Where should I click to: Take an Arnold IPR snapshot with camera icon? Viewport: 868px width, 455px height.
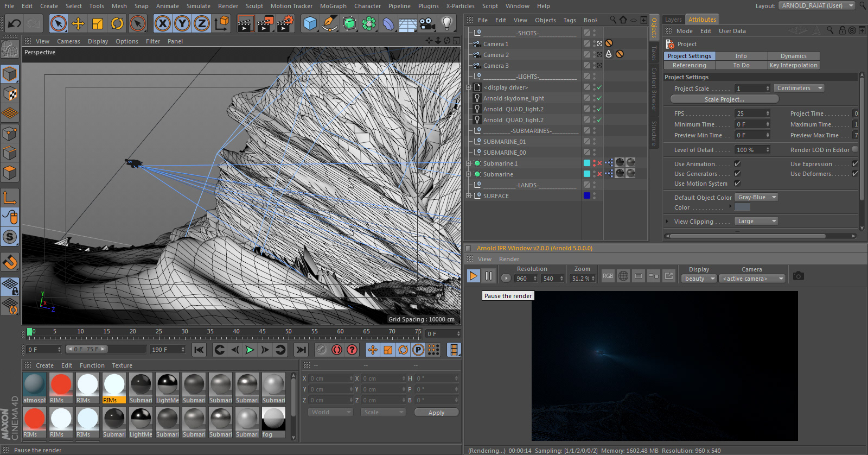pos(798,276)
